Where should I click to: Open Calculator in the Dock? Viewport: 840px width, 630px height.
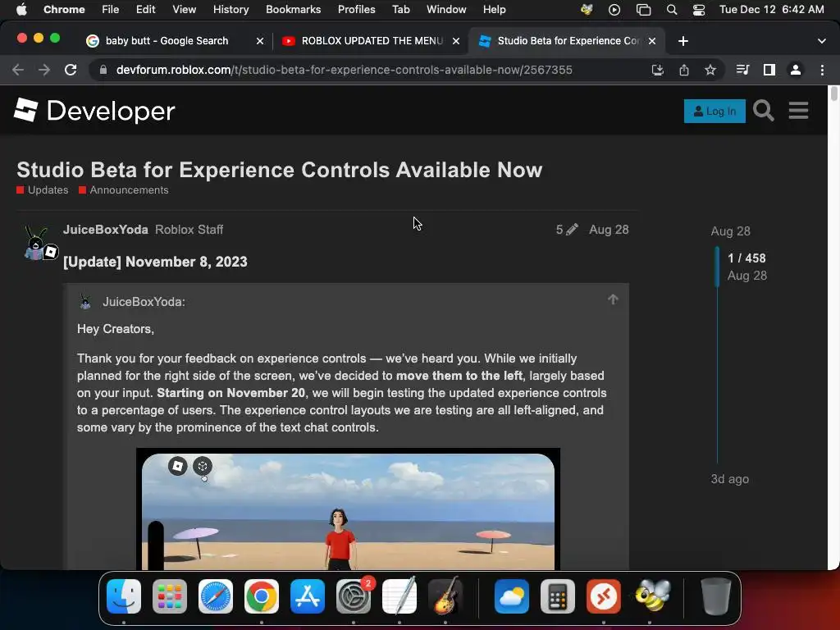(558, 596)
